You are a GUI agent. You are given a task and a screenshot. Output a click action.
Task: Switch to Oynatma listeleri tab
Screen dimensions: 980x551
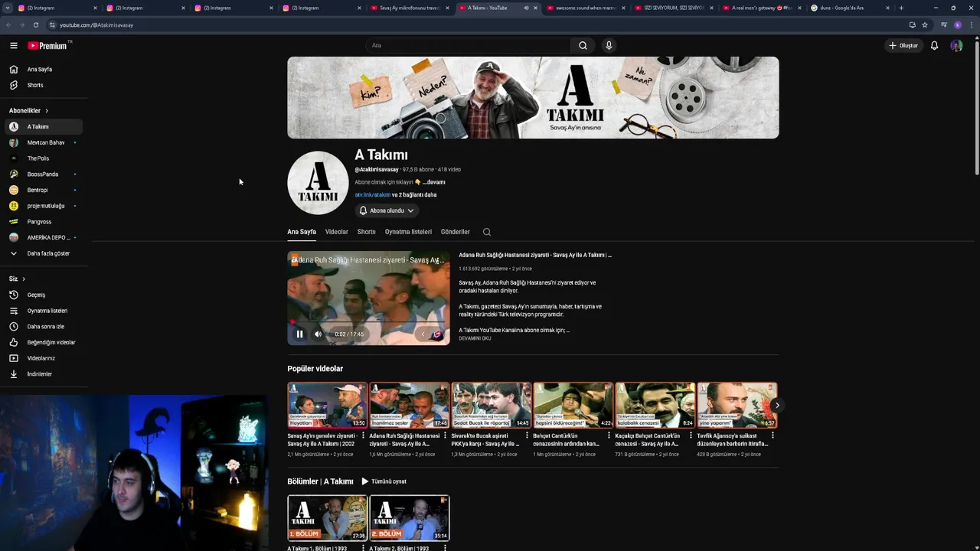(408, 232)
